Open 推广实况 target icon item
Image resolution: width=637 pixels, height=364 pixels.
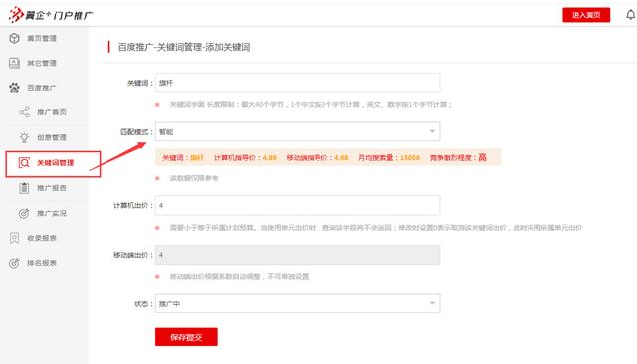tap(43, 213)
